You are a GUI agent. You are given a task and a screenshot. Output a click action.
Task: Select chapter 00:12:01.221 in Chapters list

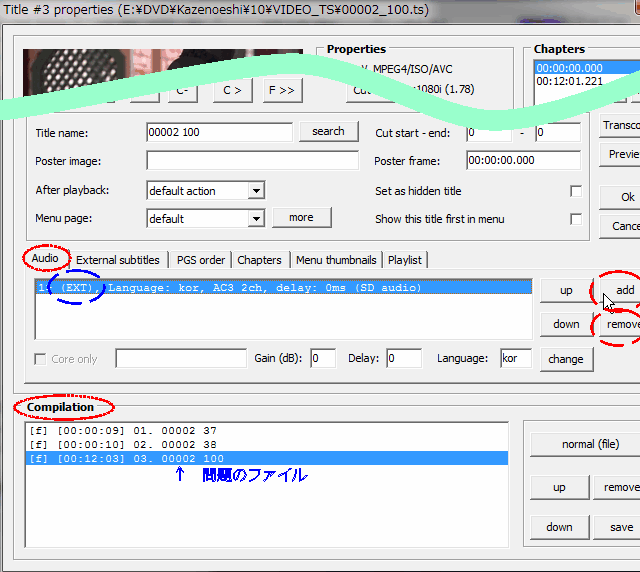pyautogui.click(x=568, y=81)
